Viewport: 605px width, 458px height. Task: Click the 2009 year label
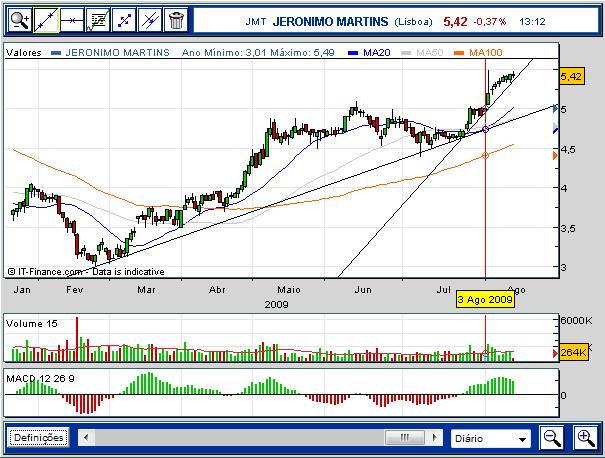coord(276,304)
